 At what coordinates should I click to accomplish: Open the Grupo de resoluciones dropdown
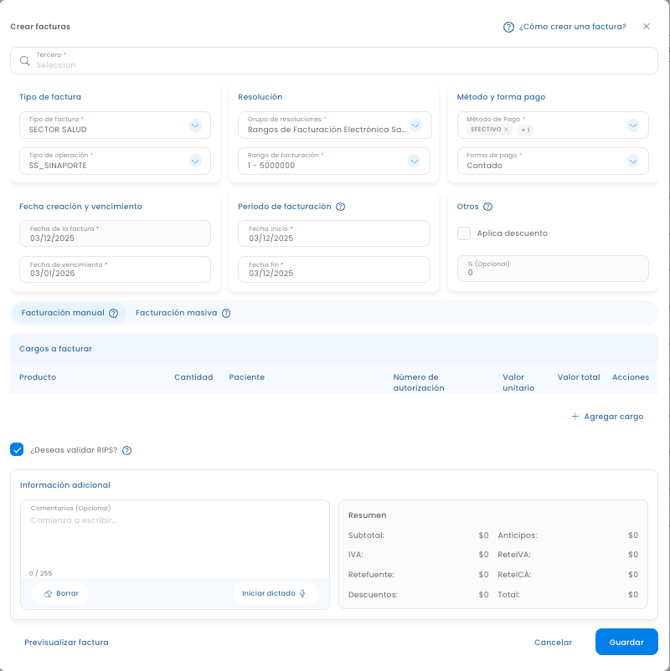pos(415,125)
